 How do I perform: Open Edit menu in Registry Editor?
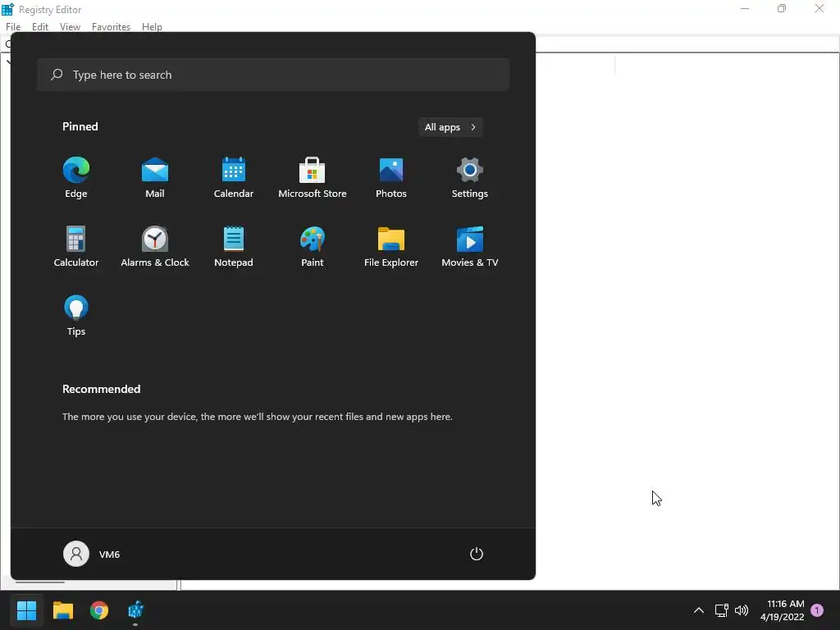tap(40, 27)
